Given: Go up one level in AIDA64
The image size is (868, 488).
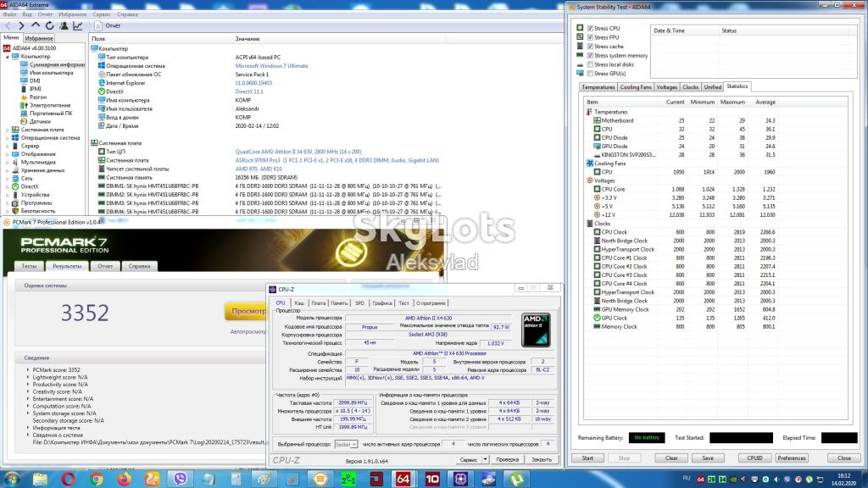Looking at the screenshot, I should pos(36,26).
